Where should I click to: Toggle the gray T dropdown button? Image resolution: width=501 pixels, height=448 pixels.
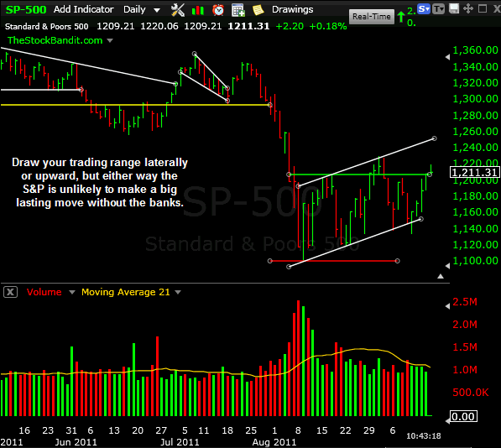(439, 9)
